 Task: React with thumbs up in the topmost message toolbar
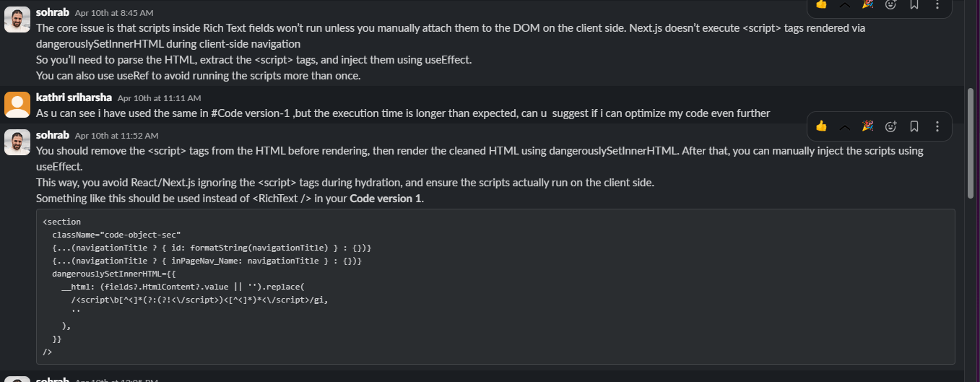coord(821,4)
